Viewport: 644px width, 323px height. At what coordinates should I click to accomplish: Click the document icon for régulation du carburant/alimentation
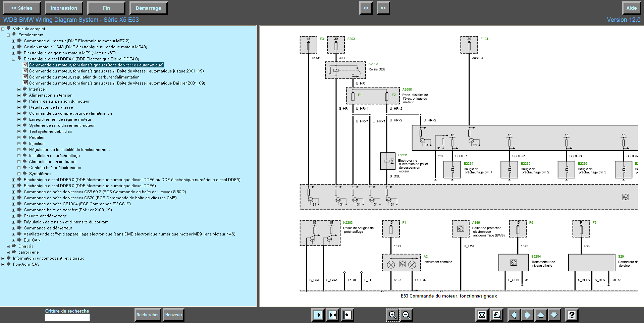(x=25, y=77)
